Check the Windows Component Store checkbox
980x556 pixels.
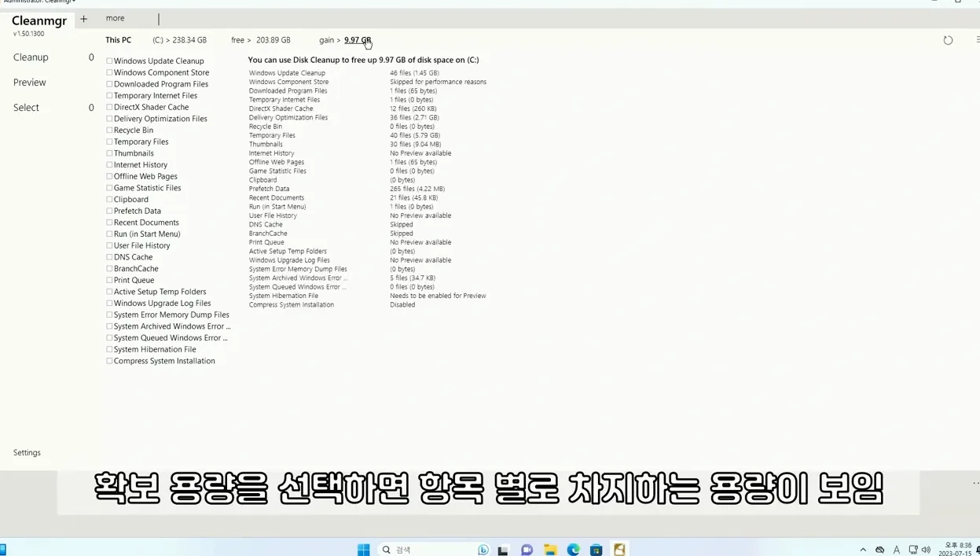(x=109, y=72)
